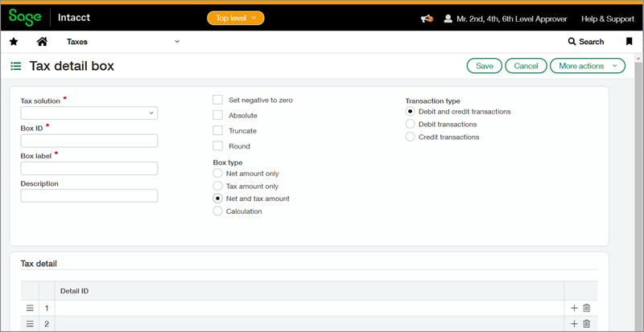Screen dimensions: 644x332
Task: Open the Taxes module menu
Action: [122, 42]
